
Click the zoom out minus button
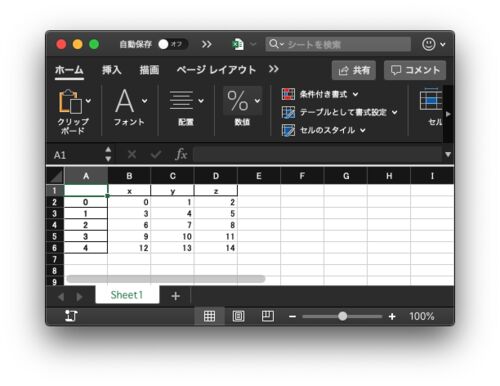(x=292, y=316)
